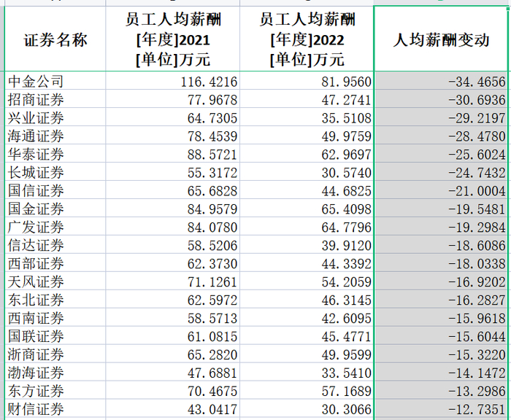
Task: Click the change cell -34.4656
Action: pos(441,80)
